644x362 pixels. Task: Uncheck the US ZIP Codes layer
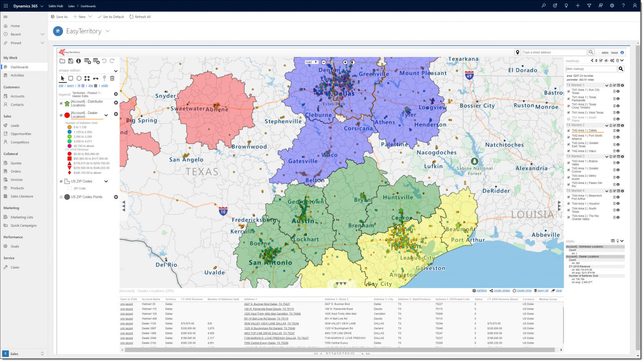click(x=60, y=181)
